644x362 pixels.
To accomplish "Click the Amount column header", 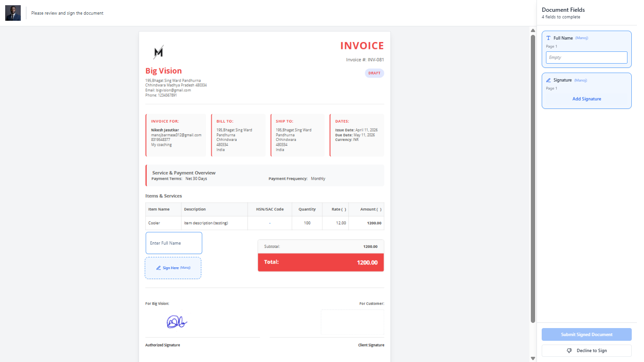I will click(x=366, y=209).
